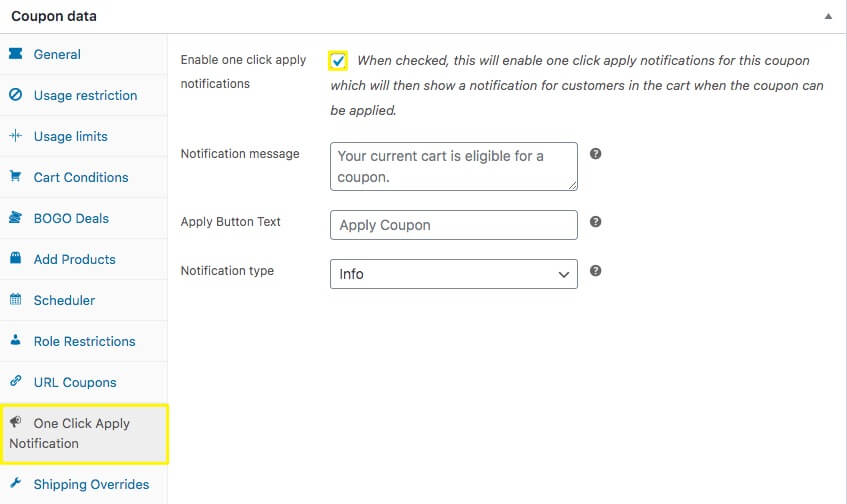Click the Notification message help icon

tap(595, 154)
